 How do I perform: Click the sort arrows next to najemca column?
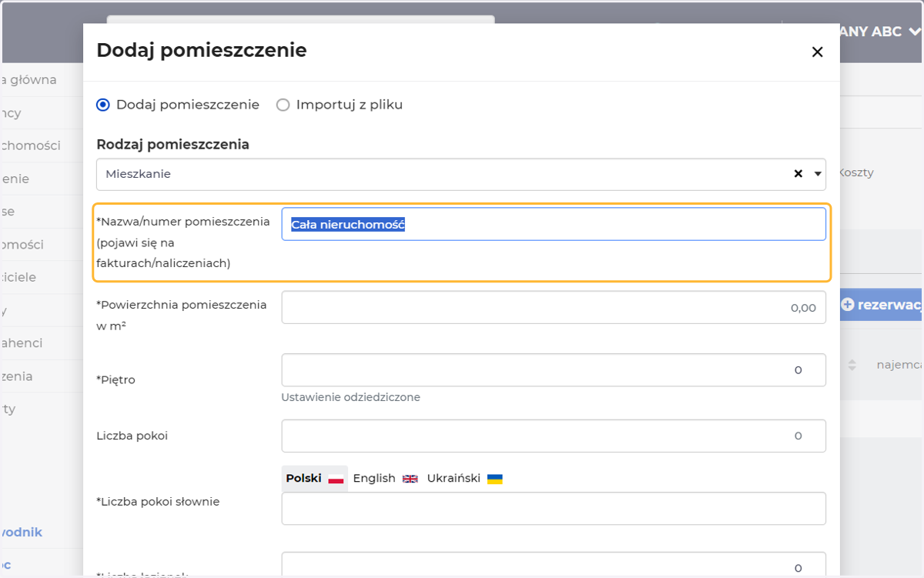pyautogui.click(x=852, y=365)
